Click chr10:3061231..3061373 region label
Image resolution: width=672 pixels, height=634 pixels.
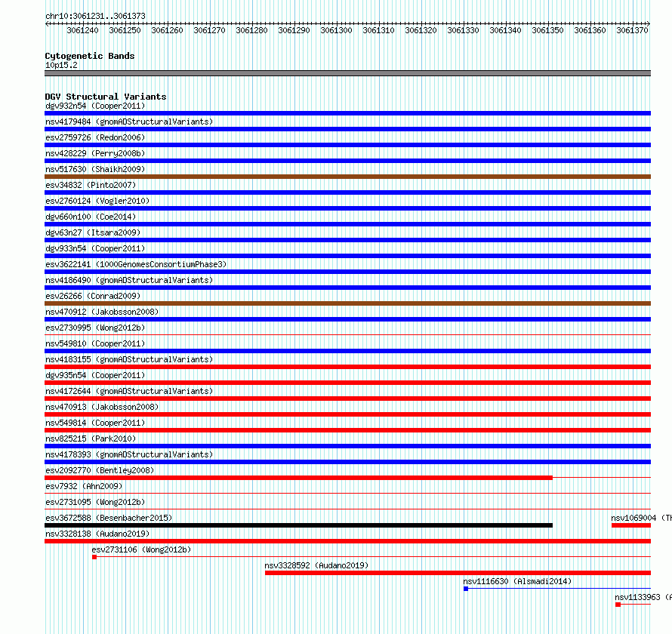coord(95,16)
